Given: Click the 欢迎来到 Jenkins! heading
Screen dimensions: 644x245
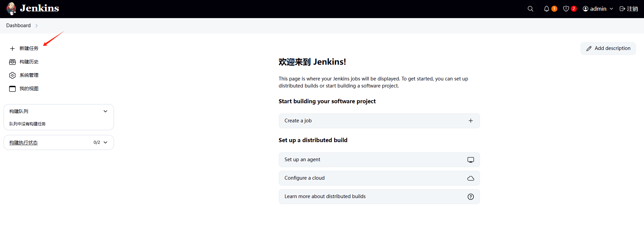Looking at the screenshot, I should (x=312, y=62).
